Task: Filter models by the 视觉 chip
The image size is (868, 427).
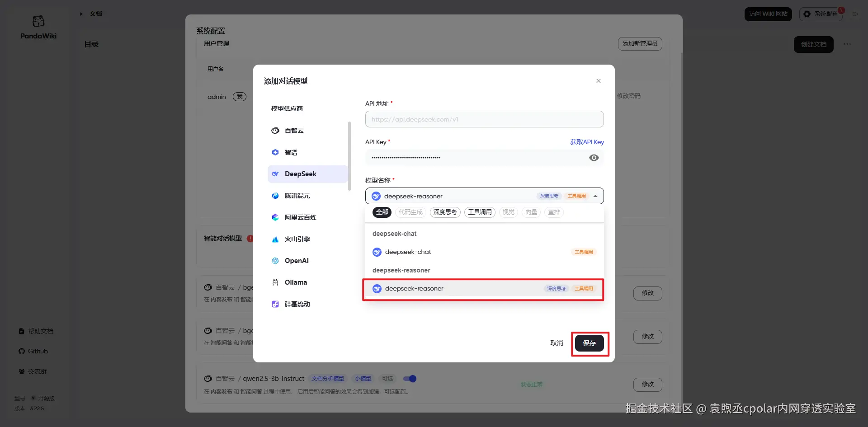Action: pyautogui.click(x=509, y=212)
